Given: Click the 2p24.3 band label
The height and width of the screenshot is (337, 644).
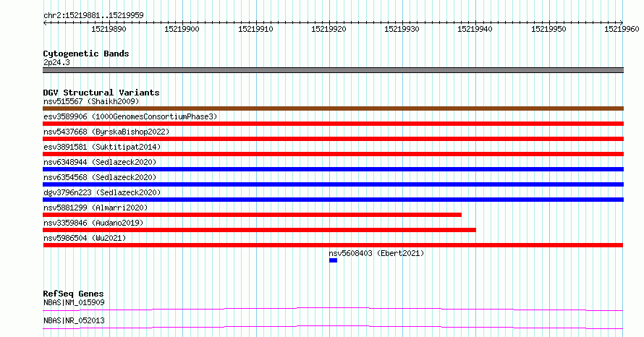Looking at the screenshot, I should click(56, 62).
